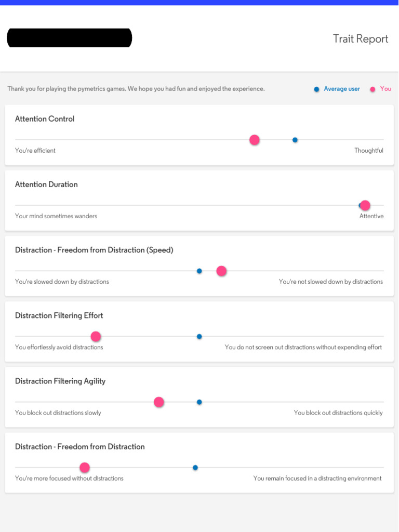The width and height of the screenshot is (399, 532).
Task: Select blue average dot on Freedom from Distraction (Speed)
Action: tap(199, 271)
